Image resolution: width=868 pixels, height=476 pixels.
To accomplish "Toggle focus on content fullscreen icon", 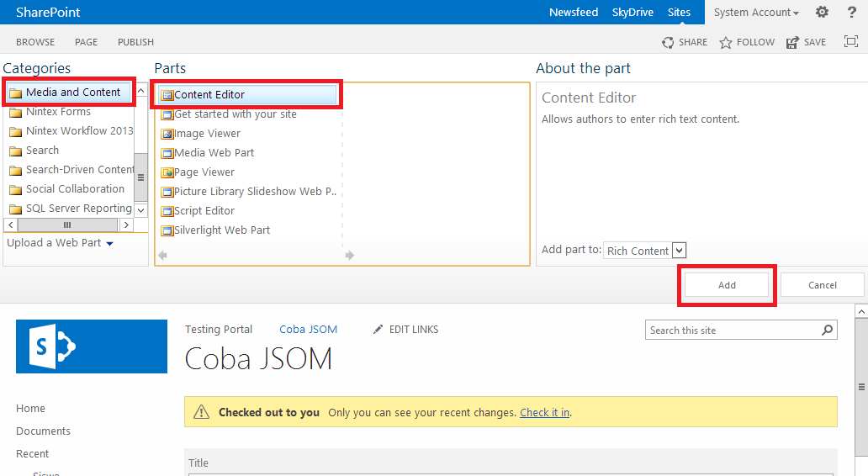I will [x=850, y=42].
